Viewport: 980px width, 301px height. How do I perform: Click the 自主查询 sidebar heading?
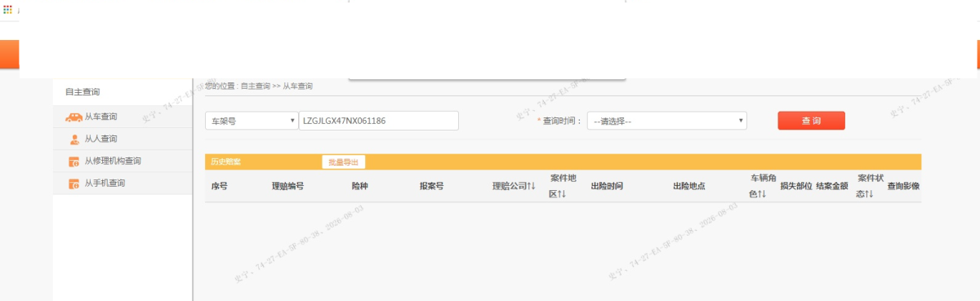point(82,92)
